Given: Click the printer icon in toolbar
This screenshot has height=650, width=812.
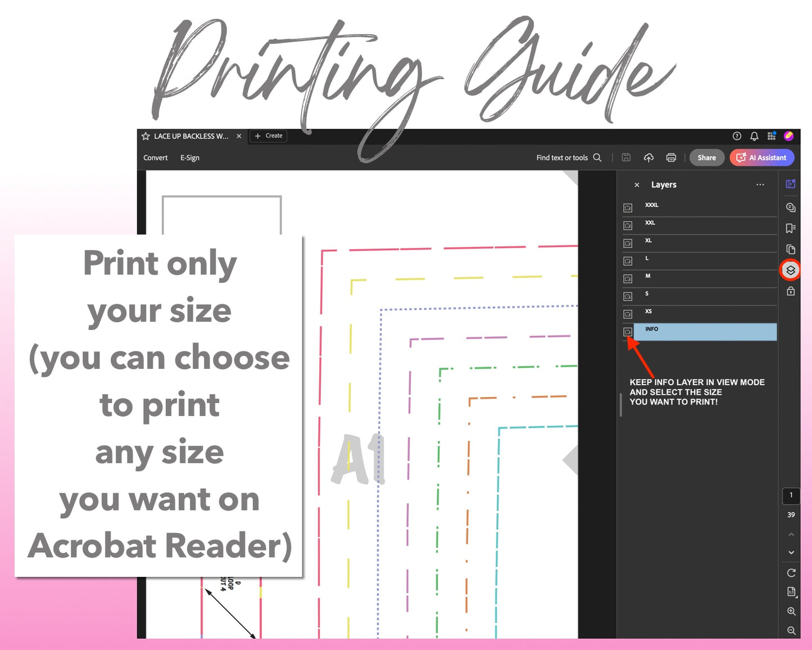Looking at the screenshot, I should click(x=671, y=158).
